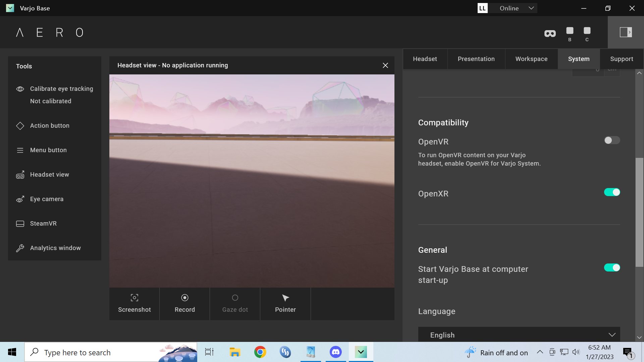Switch to the Presentation tab
Screen dimensions: 644x362
click(x=476, y=59)
